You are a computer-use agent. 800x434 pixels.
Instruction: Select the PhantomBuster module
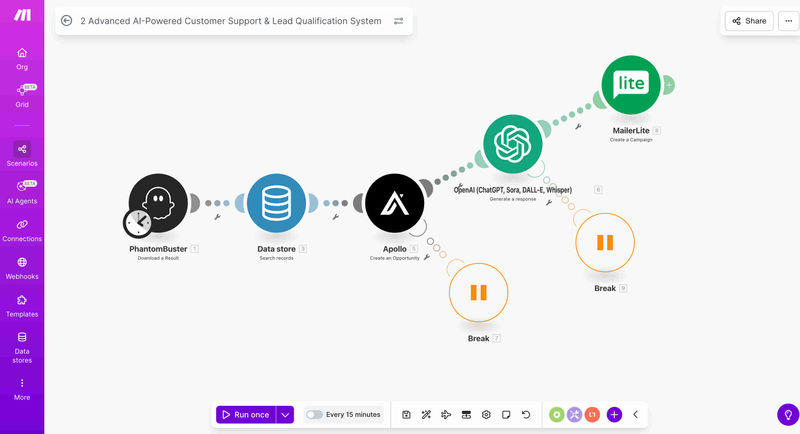[x=158, y=203]
